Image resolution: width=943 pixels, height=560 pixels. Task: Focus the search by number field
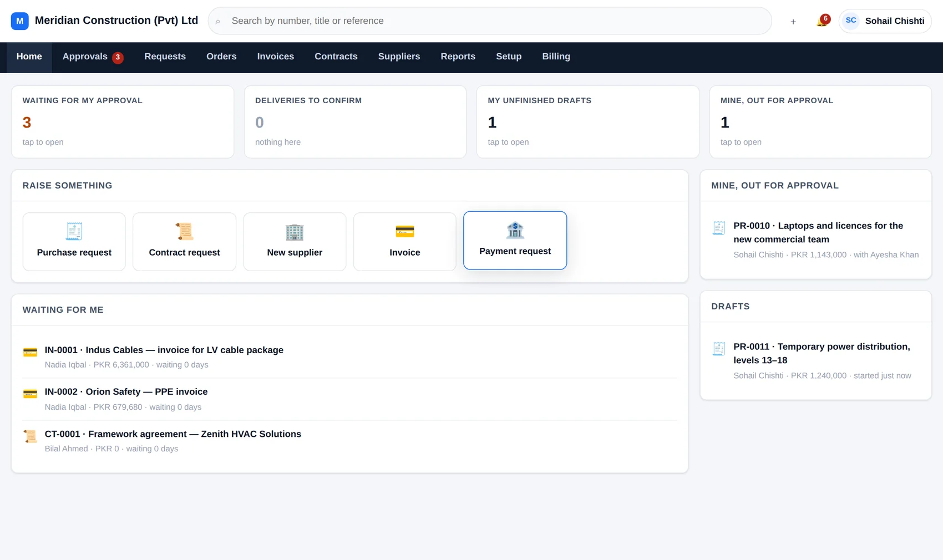point(490,21)
